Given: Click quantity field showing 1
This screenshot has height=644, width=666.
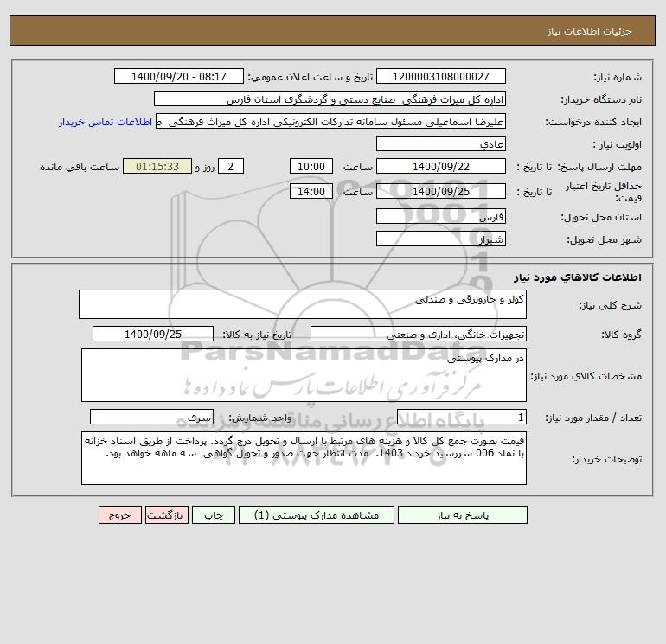Looking at the screenshot, I should pyautogui.click(x=462, y=418).
